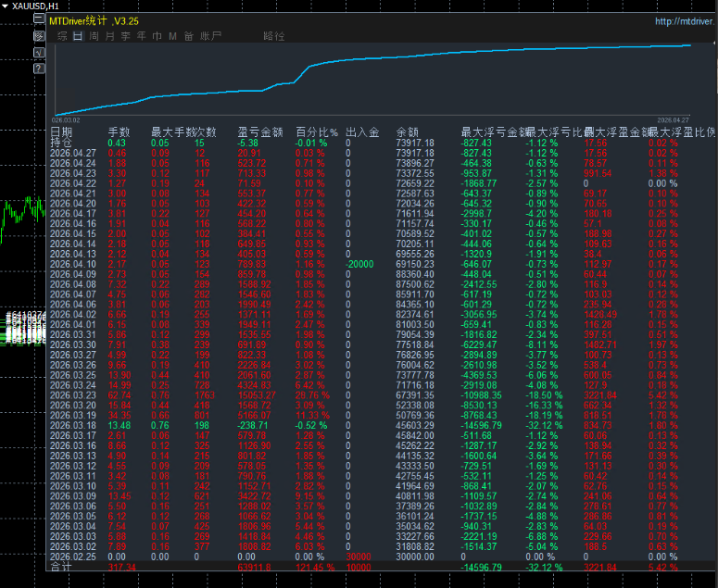Select the 2026.04.10 date row
The height and width of the screenshot is (588, 718).
tap(73, 264)
